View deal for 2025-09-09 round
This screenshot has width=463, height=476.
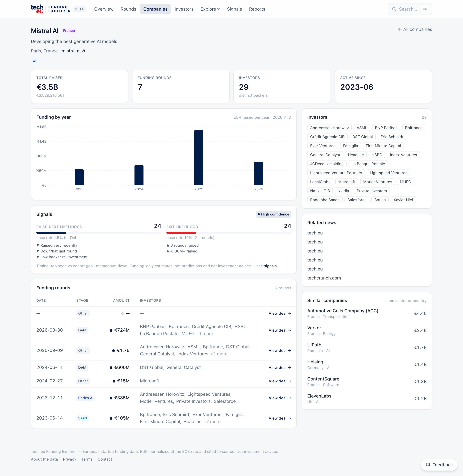(280, 350)
